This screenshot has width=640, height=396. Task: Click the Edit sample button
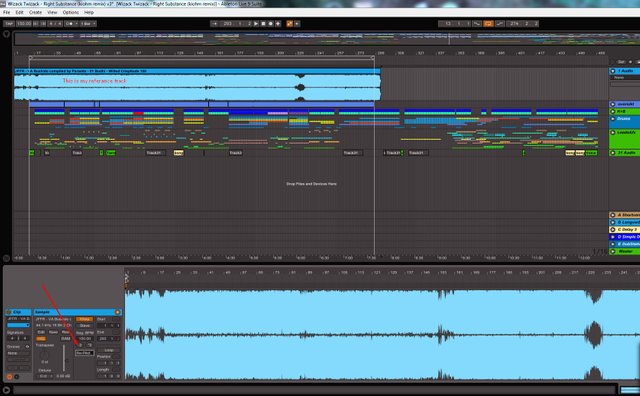click(41, 332)
